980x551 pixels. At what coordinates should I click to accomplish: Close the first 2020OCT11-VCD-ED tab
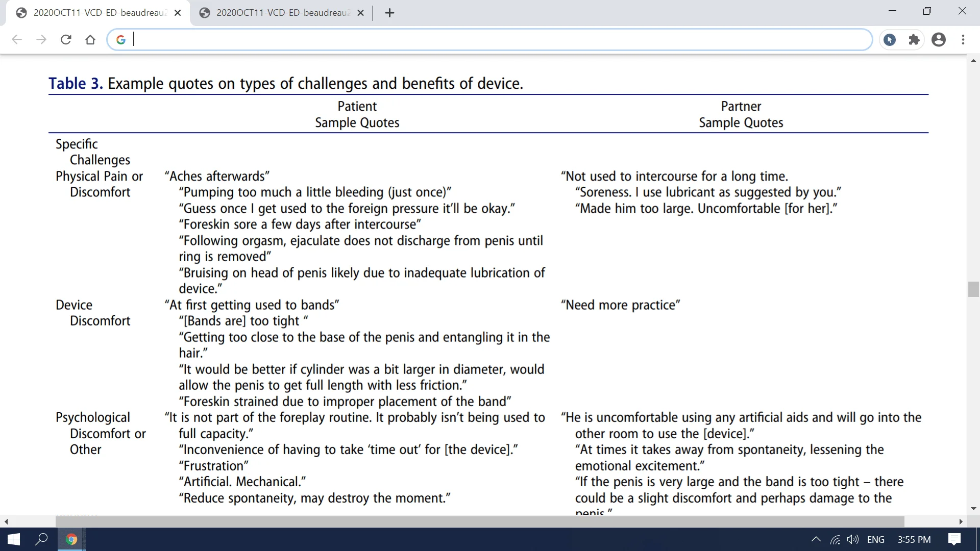coord(178,13)
